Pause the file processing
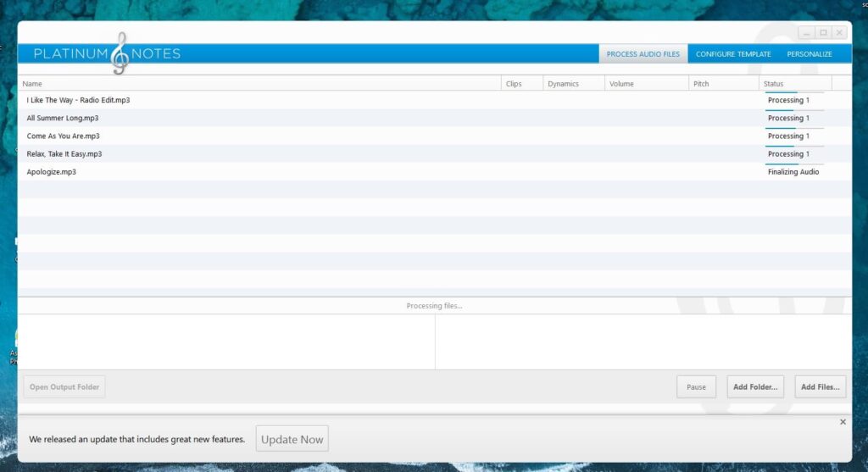This screenshot has height=472, width=868. pyautogui.click(x=696, y=387)
